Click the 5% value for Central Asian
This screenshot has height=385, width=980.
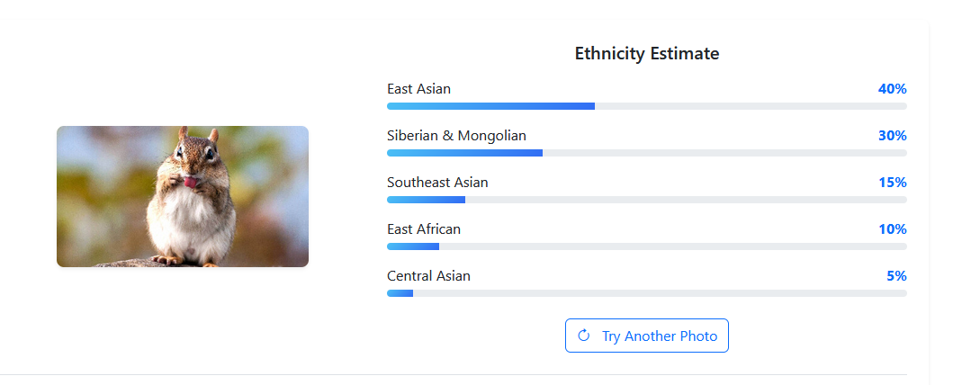(896, 276)
